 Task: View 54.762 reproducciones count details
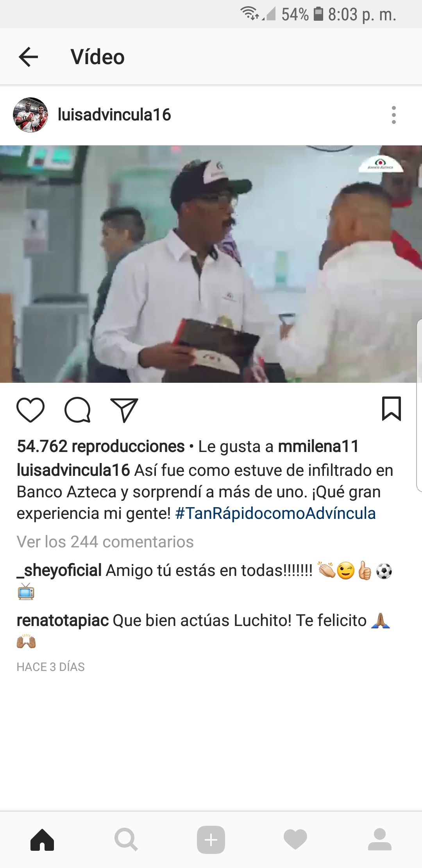100,447
